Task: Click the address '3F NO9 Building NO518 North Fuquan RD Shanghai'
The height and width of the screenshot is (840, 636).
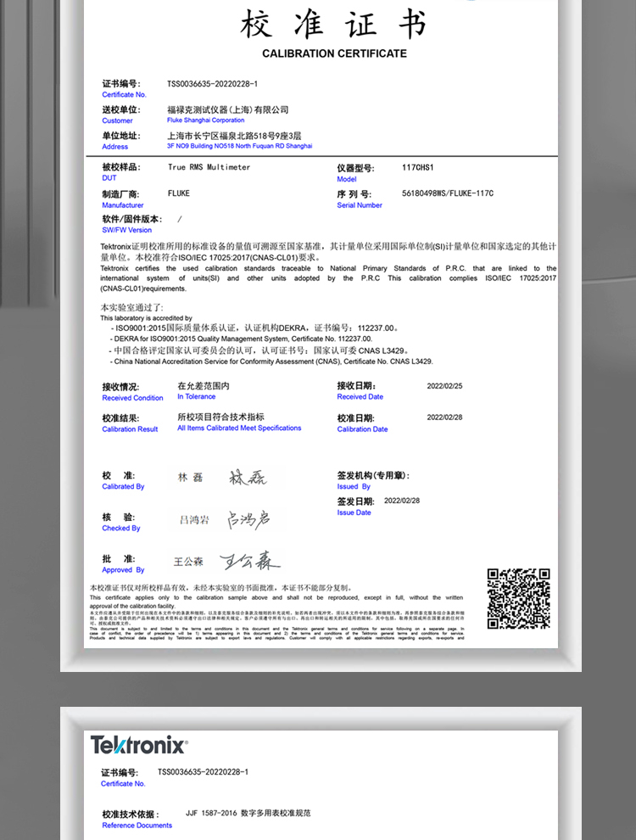Action: coord(239,146)
